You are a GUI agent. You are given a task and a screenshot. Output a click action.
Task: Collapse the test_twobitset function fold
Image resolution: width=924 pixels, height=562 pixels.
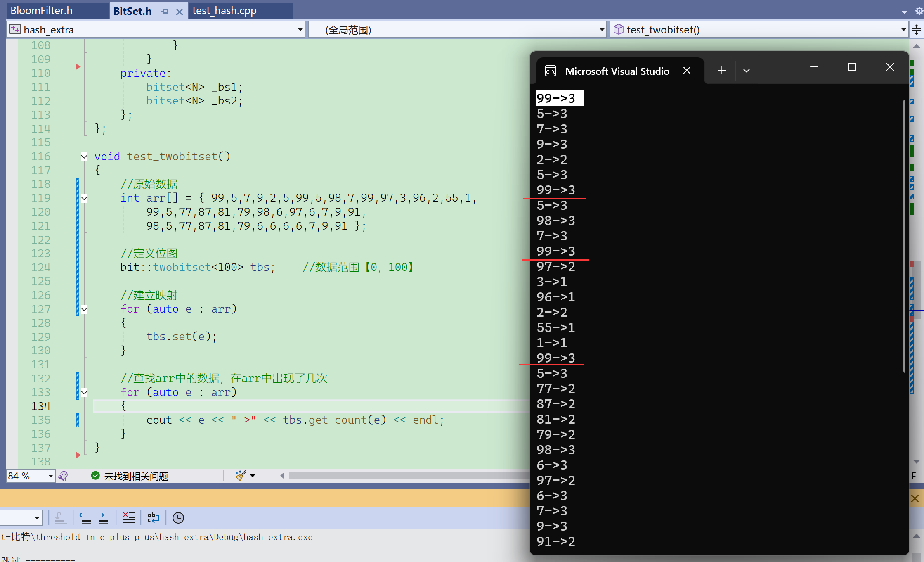click(84, 157)
